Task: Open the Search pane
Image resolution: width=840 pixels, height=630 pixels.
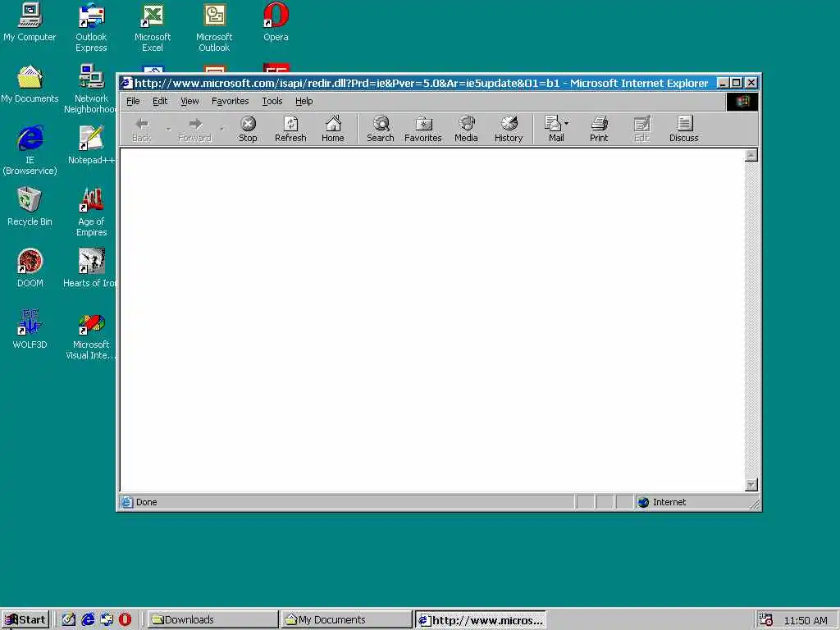Action: pyautogui.click(x=381, y=130)
